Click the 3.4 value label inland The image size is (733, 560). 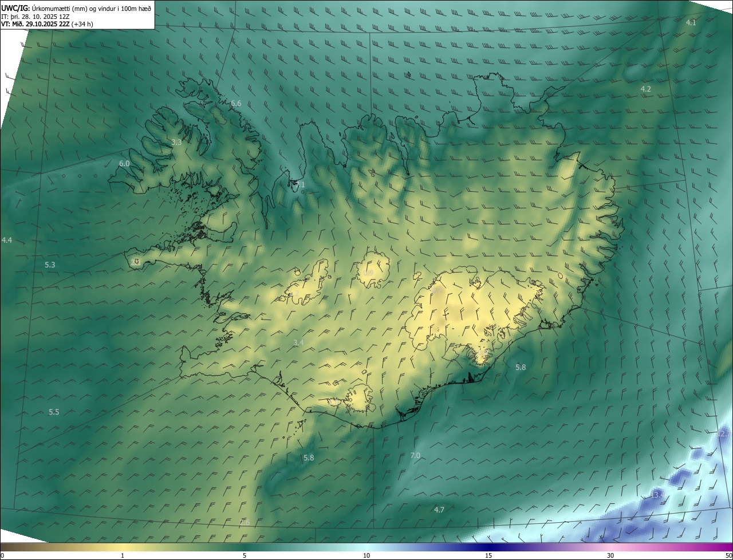[298, 342]
